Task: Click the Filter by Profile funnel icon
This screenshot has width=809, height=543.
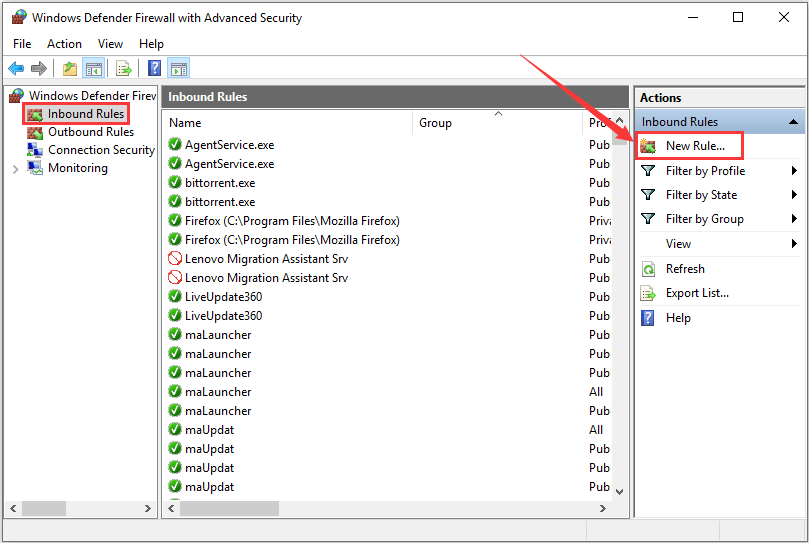Action: pyautogui.click(x=648, y=170)
